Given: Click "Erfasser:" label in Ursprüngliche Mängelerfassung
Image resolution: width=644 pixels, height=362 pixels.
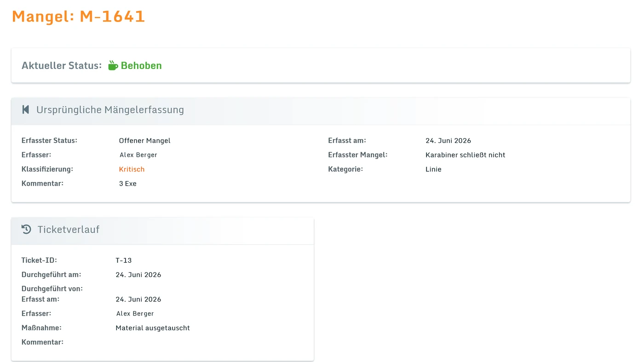Looking at the screenshot, I should (x=36, y=155).
